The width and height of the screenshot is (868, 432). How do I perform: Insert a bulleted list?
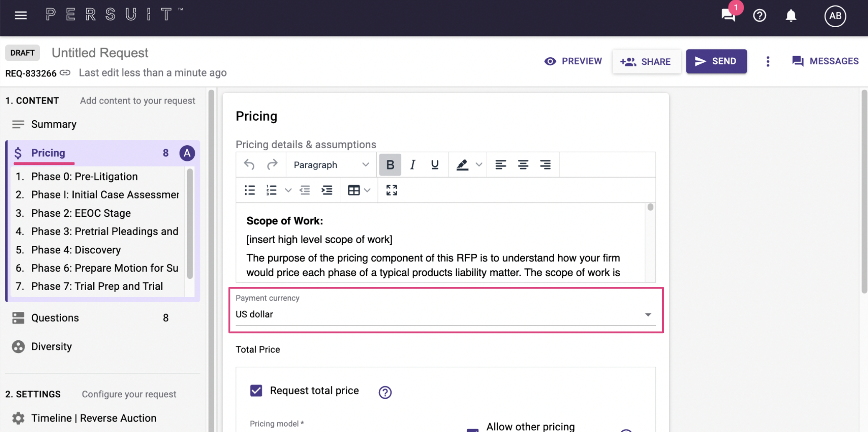click(250, 190)
